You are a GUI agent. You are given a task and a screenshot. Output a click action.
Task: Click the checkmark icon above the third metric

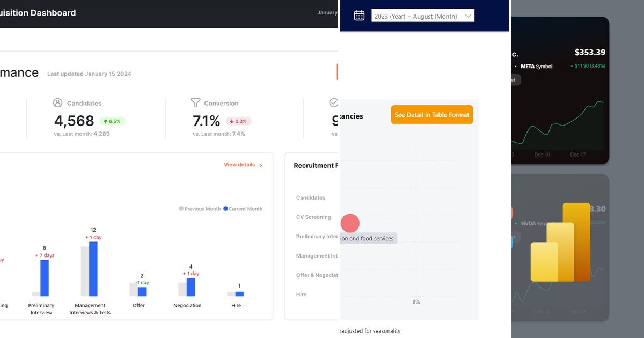(x=334, y=102)
